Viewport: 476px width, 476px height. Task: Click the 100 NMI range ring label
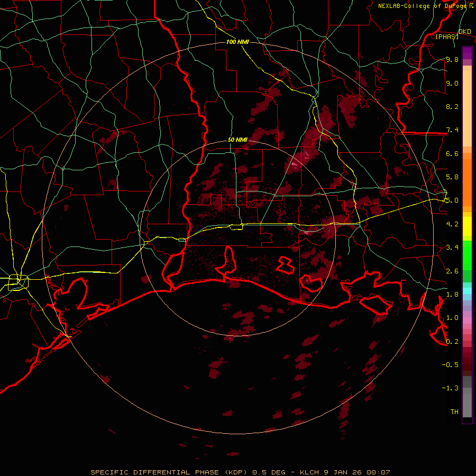click(237, 42)
